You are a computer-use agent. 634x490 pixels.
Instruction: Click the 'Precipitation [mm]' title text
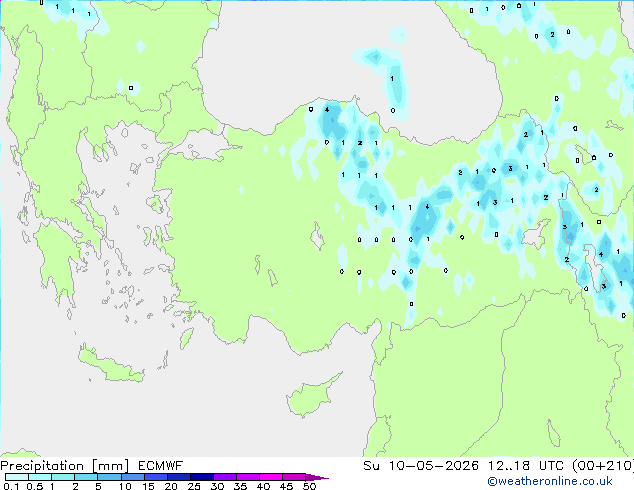[x=64, y=466]
